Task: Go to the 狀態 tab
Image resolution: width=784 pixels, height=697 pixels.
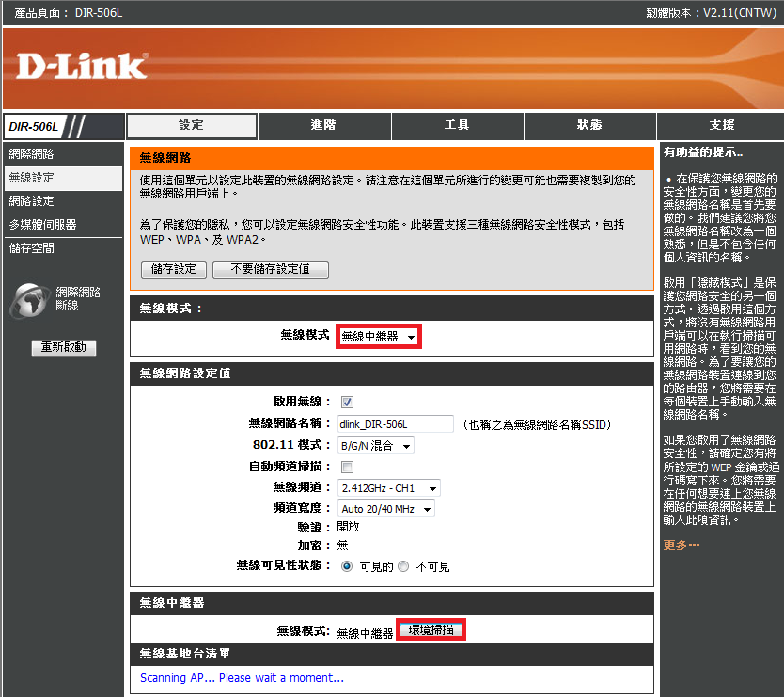Action: tap(589, 126)
